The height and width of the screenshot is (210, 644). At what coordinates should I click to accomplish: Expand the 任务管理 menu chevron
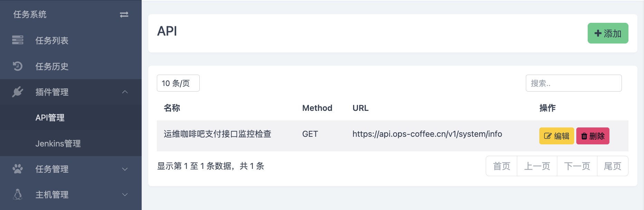[x=125, y=169]
